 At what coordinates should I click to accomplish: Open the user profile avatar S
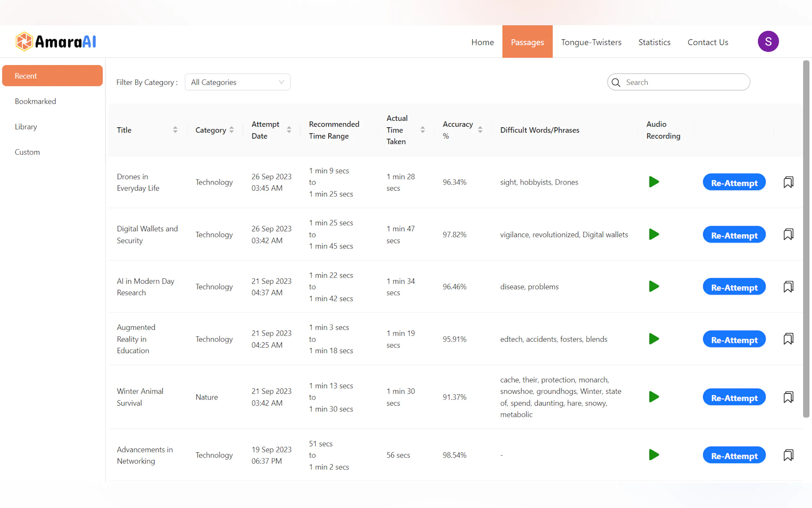pos(768,42)
